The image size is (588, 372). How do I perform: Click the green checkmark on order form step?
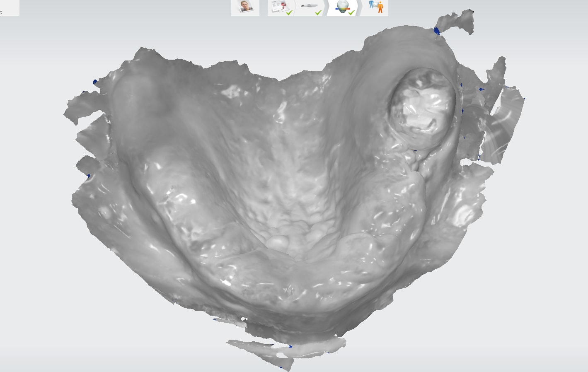coord(289,12)
